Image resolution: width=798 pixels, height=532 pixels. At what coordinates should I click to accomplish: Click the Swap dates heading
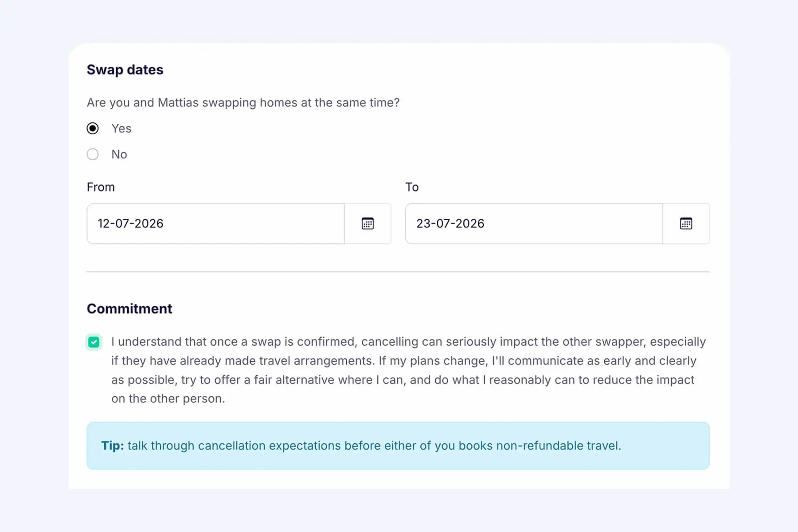(125, 70)
